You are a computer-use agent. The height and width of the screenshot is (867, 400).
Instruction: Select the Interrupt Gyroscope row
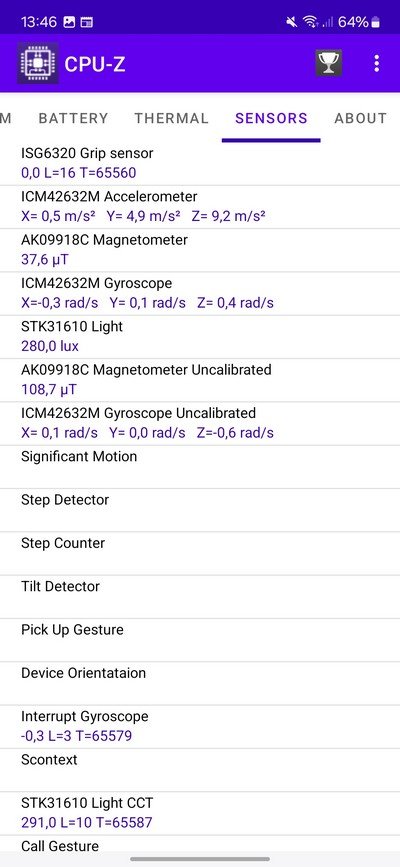(x=200, y=727)
